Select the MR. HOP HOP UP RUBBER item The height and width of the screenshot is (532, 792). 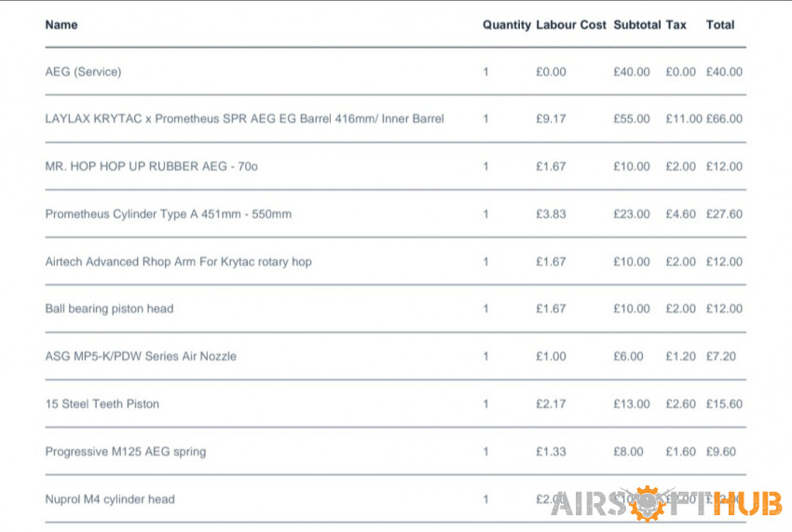pyautogui.click(x=151, y=166)
